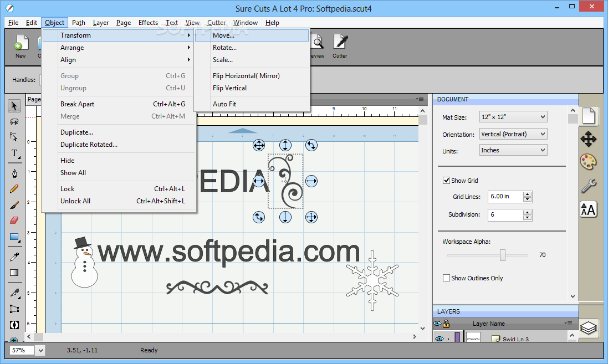This screenshot has width=608, height=364.
Task: Click the lock icon in Layers header
Action: [446, 324]
